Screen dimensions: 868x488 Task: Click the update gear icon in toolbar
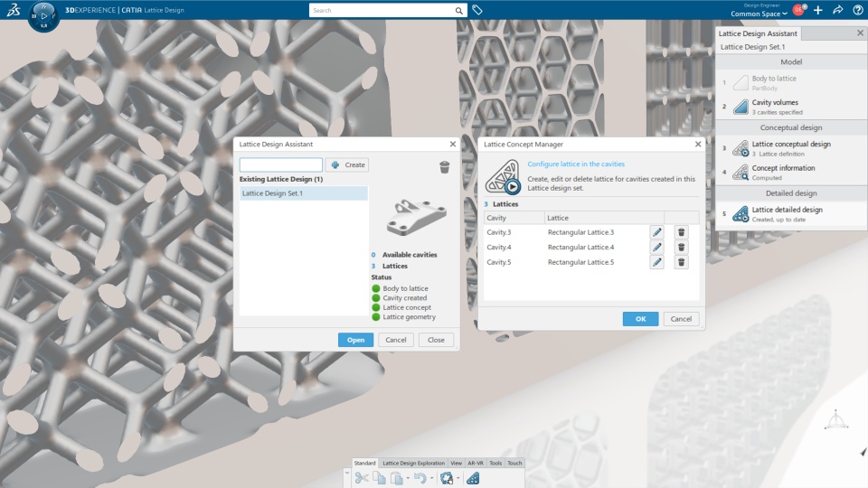point(446,478)
